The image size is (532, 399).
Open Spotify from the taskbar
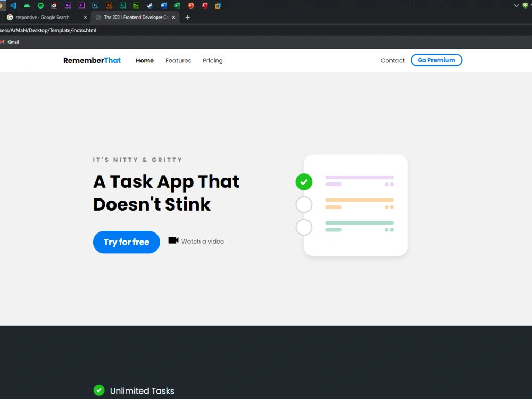tap(40, 5)
